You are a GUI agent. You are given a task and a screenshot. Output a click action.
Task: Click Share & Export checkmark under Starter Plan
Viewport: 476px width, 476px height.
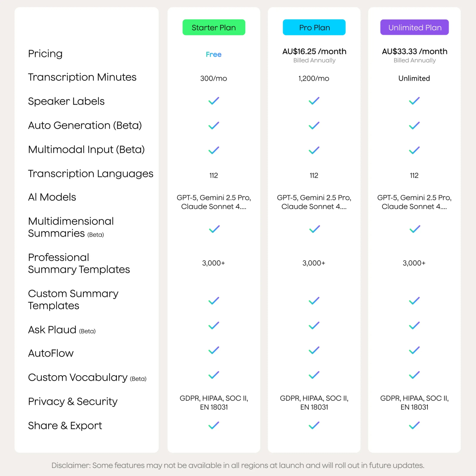click(x=214, y=425)
